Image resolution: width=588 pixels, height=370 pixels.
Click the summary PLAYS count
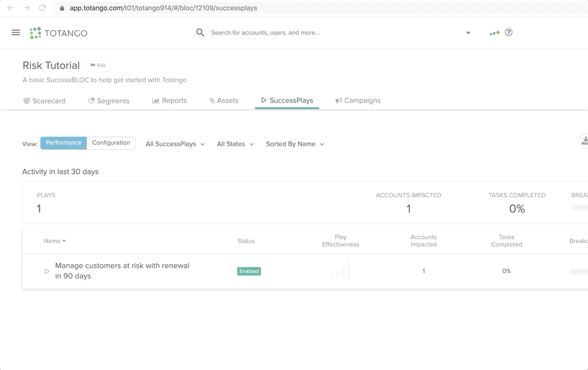(39, 209)
